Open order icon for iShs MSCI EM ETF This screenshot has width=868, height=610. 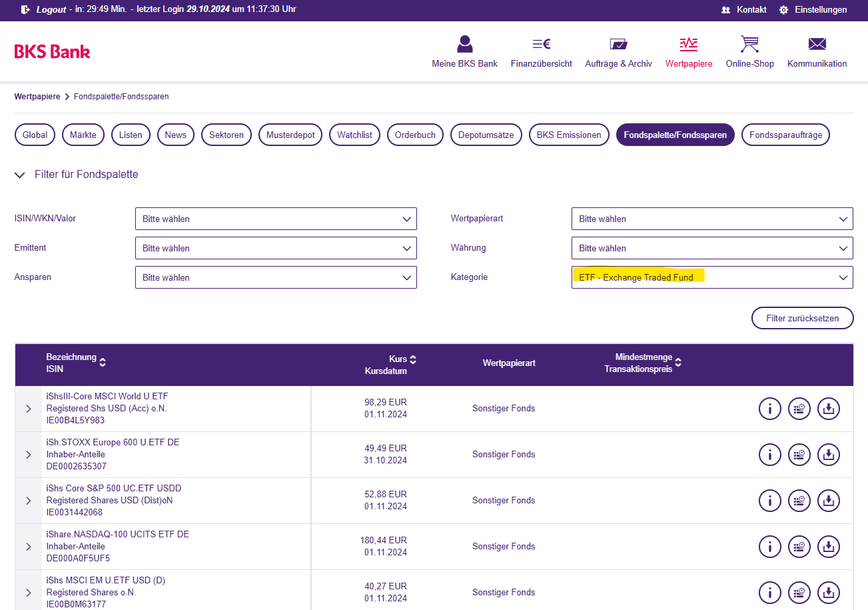click(799, 593)
